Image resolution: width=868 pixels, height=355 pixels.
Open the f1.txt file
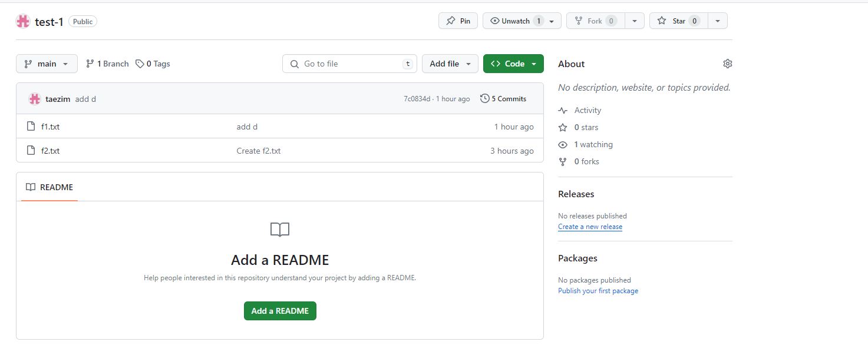pyautogui.click(x=50, y=127)
